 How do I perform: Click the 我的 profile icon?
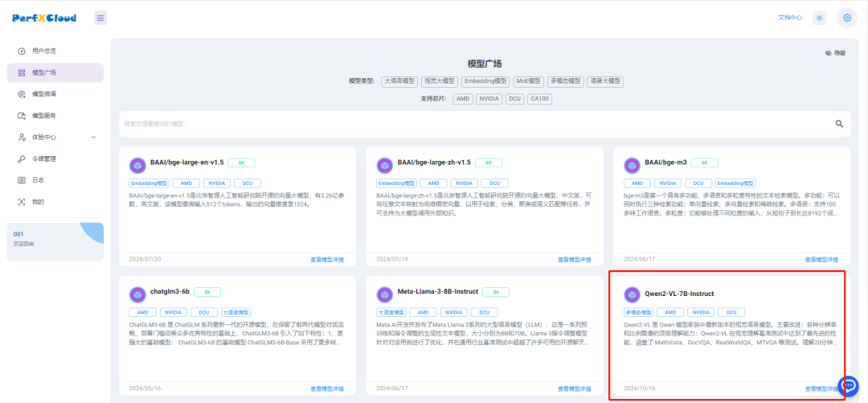22,202
